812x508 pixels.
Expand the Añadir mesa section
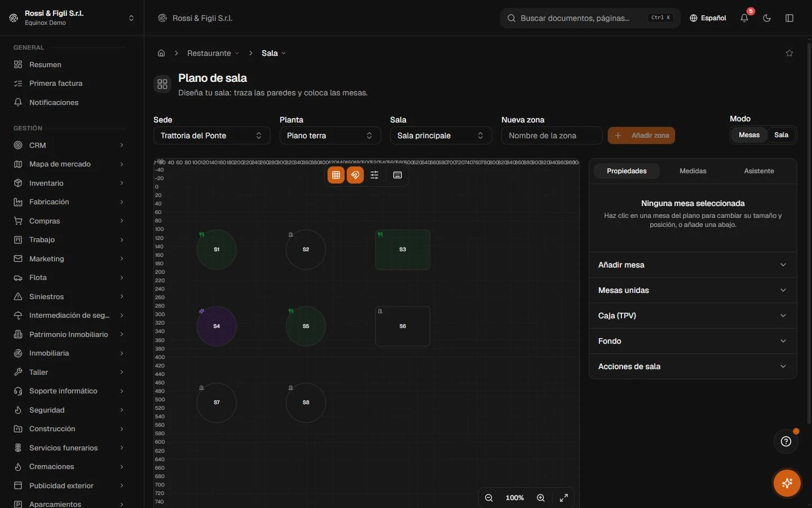[x=692, y=265]
